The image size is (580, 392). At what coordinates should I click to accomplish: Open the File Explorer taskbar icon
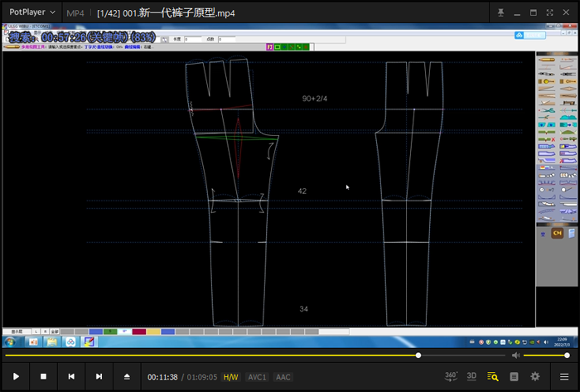coord(51,342)
